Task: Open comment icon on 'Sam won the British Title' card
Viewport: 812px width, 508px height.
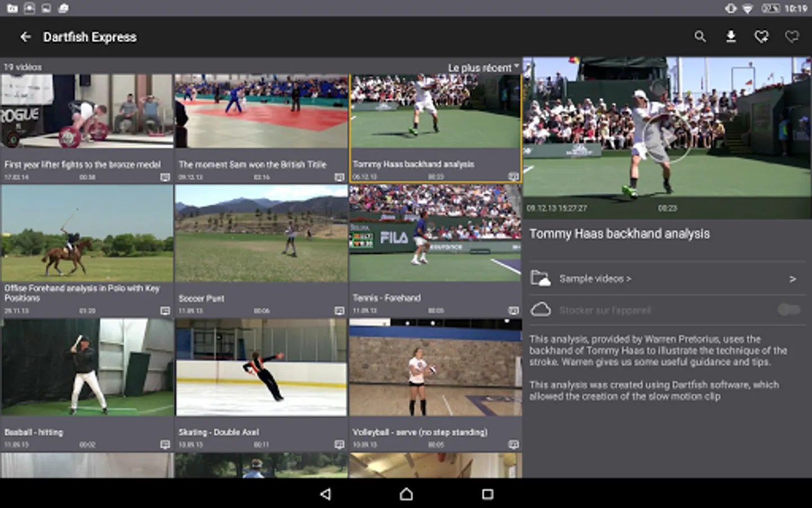Action: tap(339, 177)
